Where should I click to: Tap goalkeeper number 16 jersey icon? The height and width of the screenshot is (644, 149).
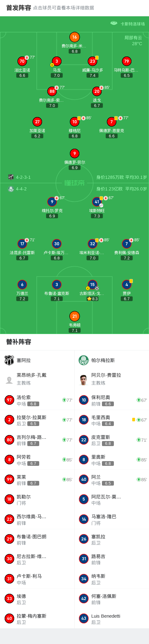(74, 37)
